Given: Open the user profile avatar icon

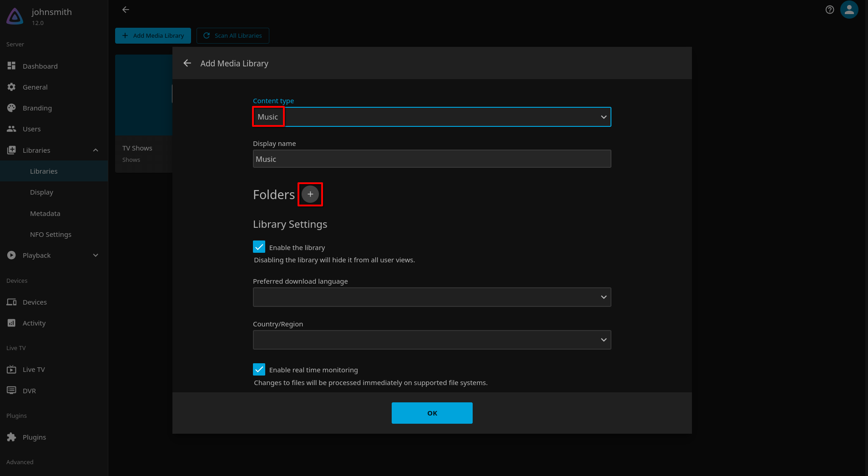Looking at the screenshot, I should pos(849,10).
